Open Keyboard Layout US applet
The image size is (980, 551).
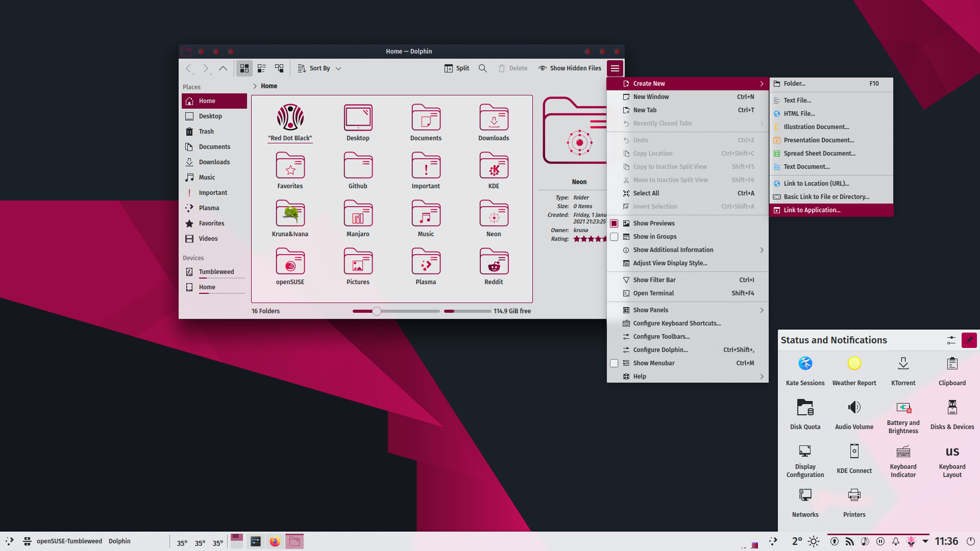[x=952, y=461]
